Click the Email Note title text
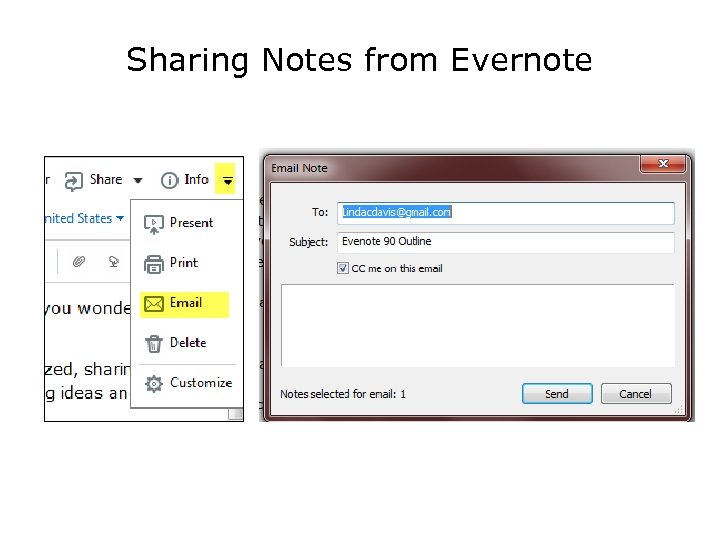 click(x=299, y=168)
